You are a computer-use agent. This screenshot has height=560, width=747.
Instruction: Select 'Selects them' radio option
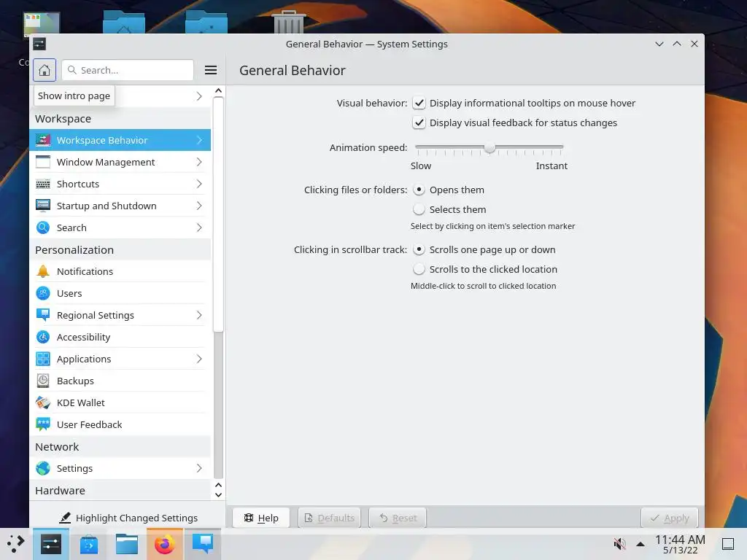(419, 209)
